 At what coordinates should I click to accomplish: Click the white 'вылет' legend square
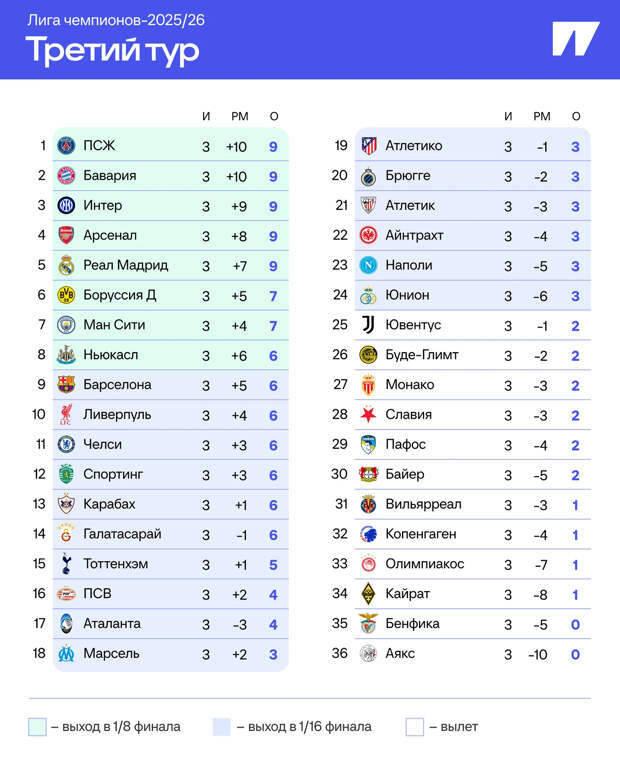point(415,727)
